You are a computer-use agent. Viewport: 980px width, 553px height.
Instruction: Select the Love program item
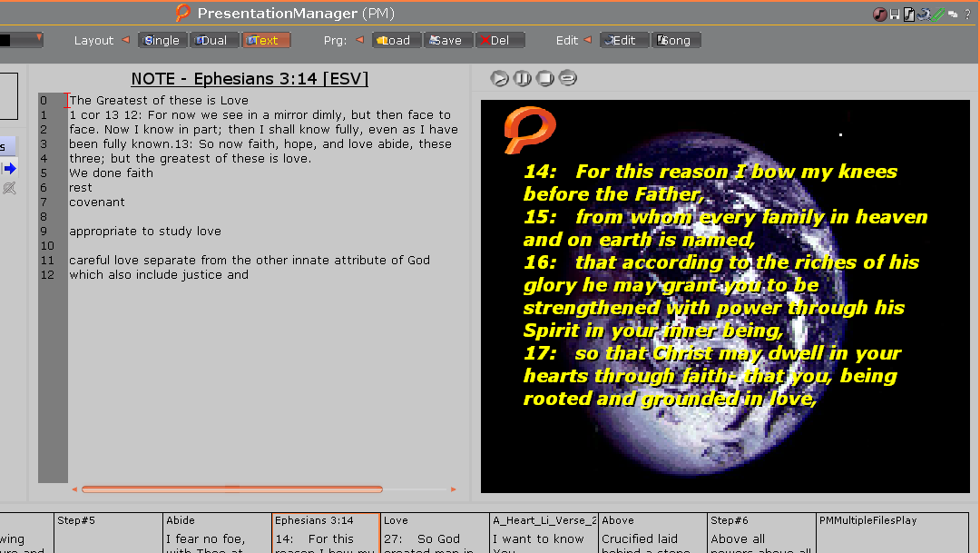tap(435, 533)
